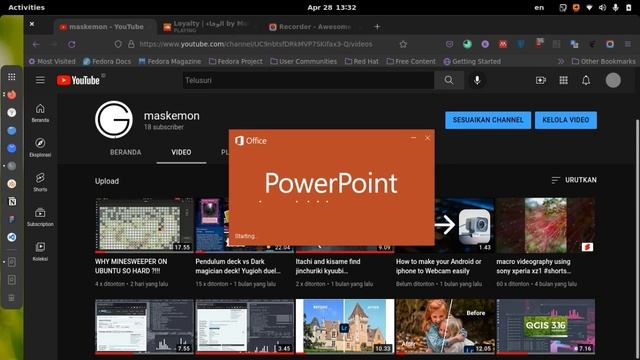Bookmark this page with the star
Viewport: 640px width, 360px height.
click(403, 44)
